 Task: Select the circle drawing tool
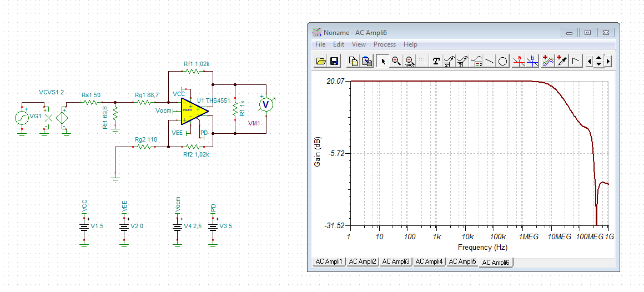[x=503, y=61]
